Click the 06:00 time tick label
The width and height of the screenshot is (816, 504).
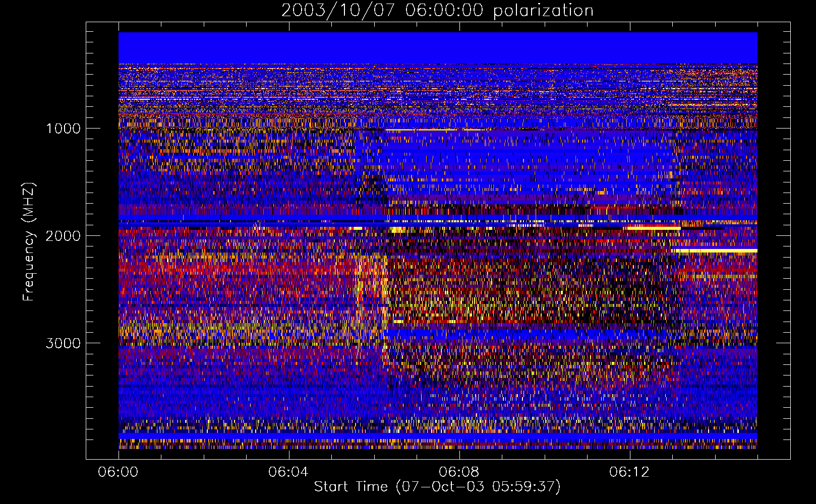pyautogui.click(x=118, y=472)
